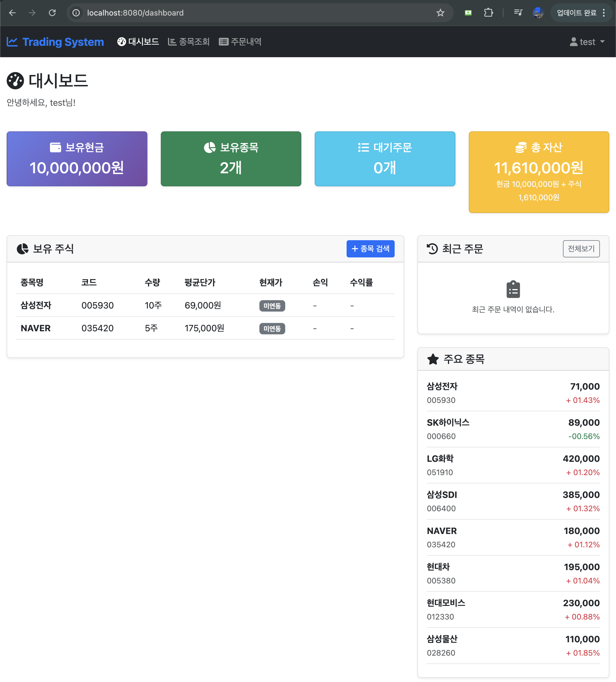Expand the test user dropdown

pos(588,42)
